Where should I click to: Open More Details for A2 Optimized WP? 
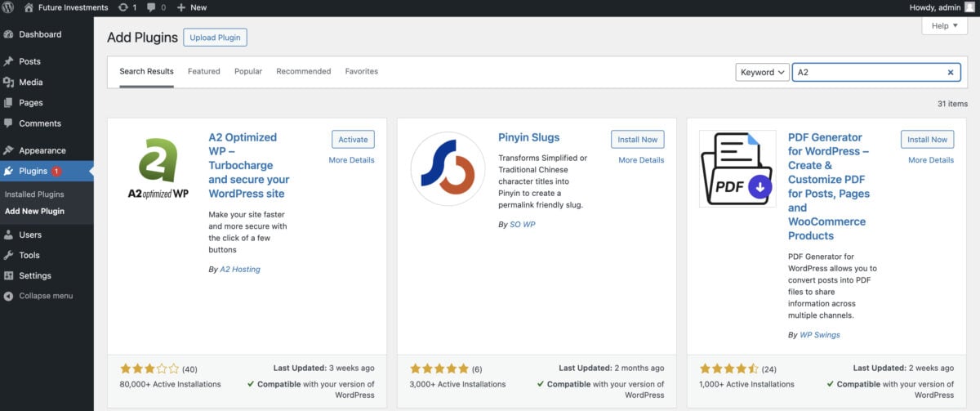pos(351,160)
